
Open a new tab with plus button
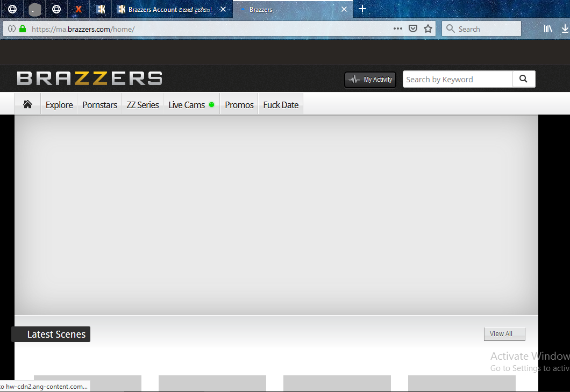tap(362, 9)
